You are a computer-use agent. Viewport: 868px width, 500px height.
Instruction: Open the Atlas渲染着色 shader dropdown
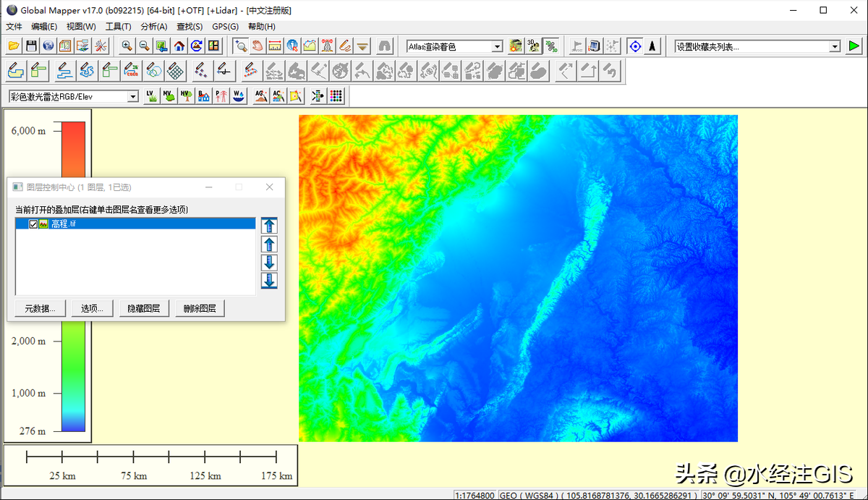point(497,46)
